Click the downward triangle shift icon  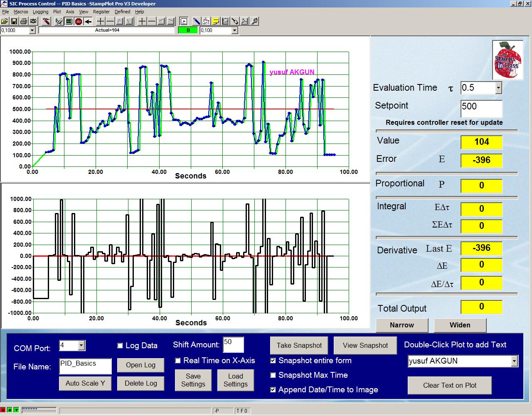tap(129, 21)
